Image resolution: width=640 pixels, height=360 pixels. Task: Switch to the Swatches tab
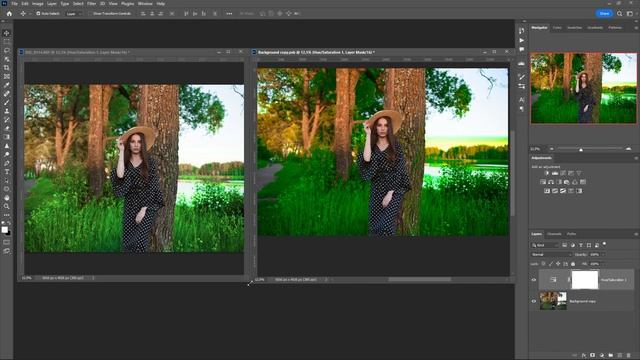pyautogui.click(x=574, y=28)
